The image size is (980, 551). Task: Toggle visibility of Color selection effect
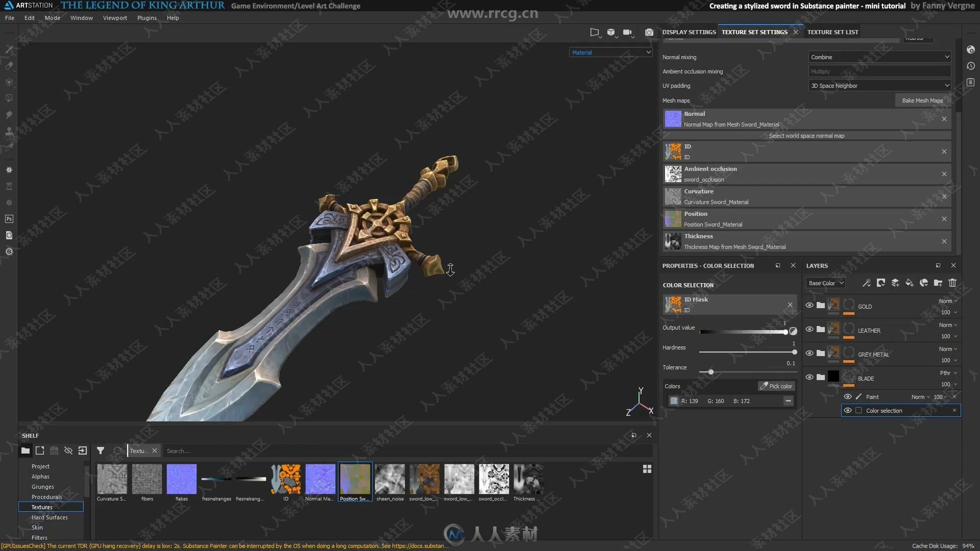tap(847, 410)
